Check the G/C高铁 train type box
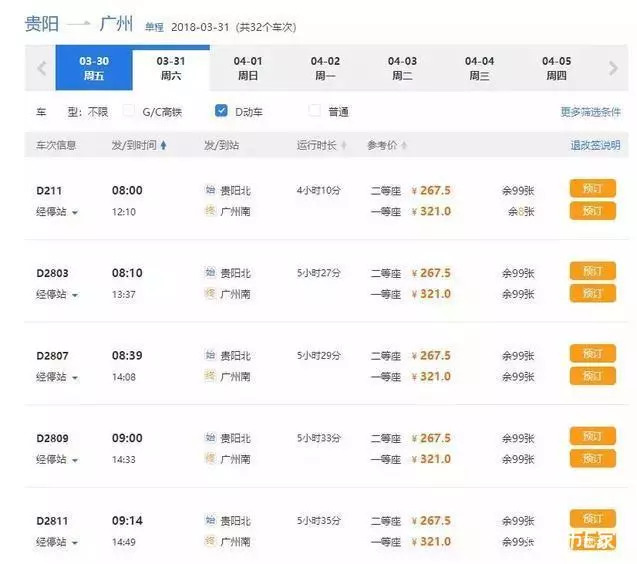Viewport: 637px width, 564px height. [129, 111]
